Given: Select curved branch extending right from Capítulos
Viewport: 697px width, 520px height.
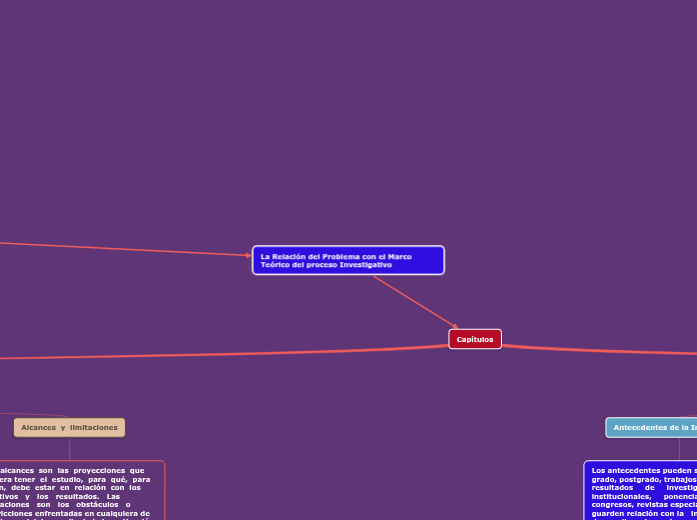Looking at the screenshot, I should pyautogui.click(x=600, y=350).
